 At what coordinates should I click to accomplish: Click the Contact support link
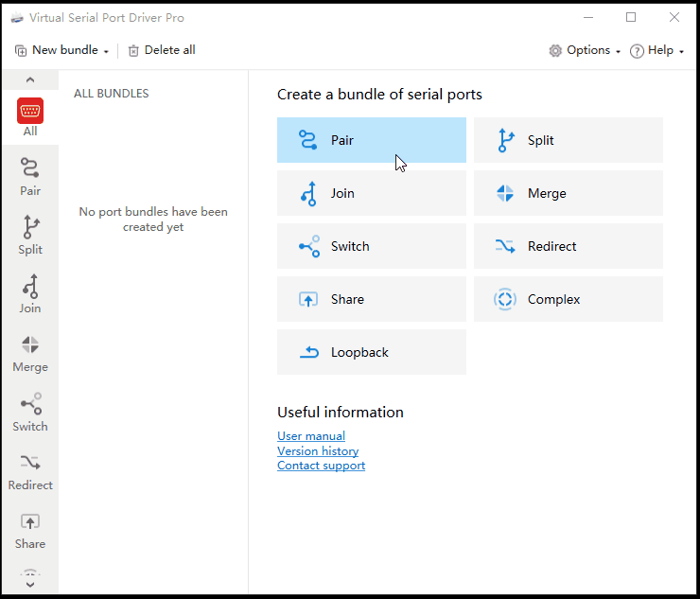(x=321, y=466)
